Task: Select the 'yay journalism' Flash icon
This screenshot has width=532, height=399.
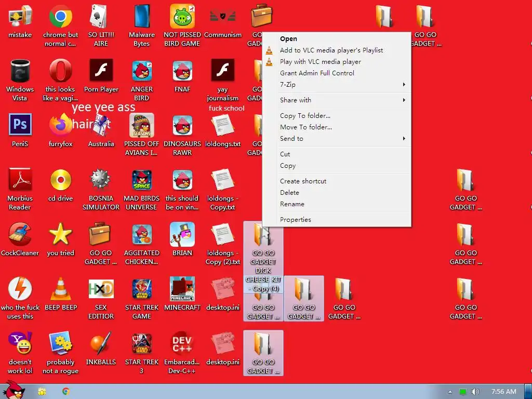Action: [223, 80]
